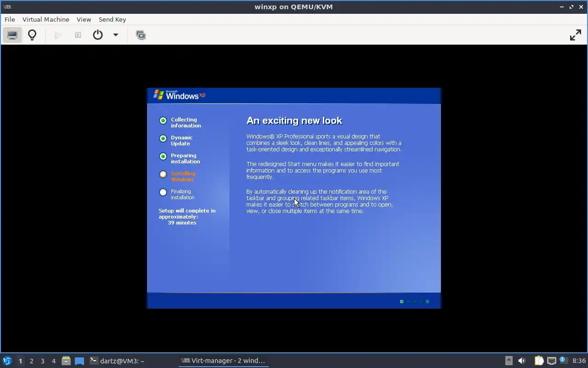Open the View menu
Viewport: 588px width, 368px height.
tap(84, 19)
